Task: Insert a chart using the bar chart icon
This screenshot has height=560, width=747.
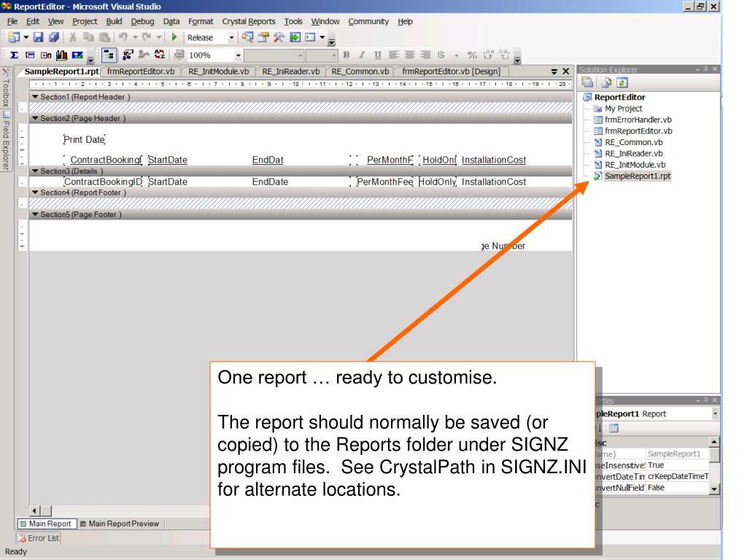Action: (x=61, y=55)
